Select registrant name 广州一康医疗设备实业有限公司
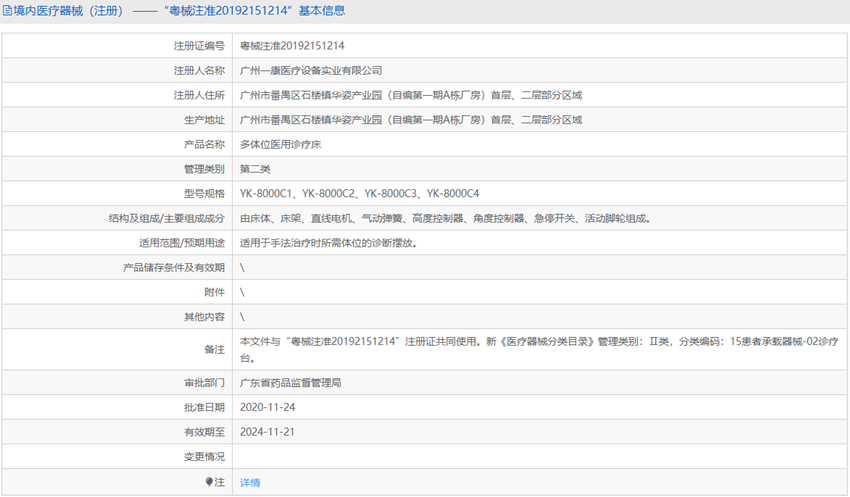This screenshot has width=850, height=497. coord(312,71)
